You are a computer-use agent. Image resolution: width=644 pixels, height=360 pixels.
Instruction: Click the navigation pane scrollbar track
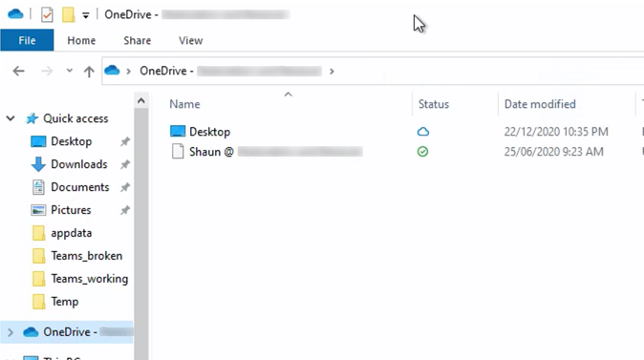141,234
